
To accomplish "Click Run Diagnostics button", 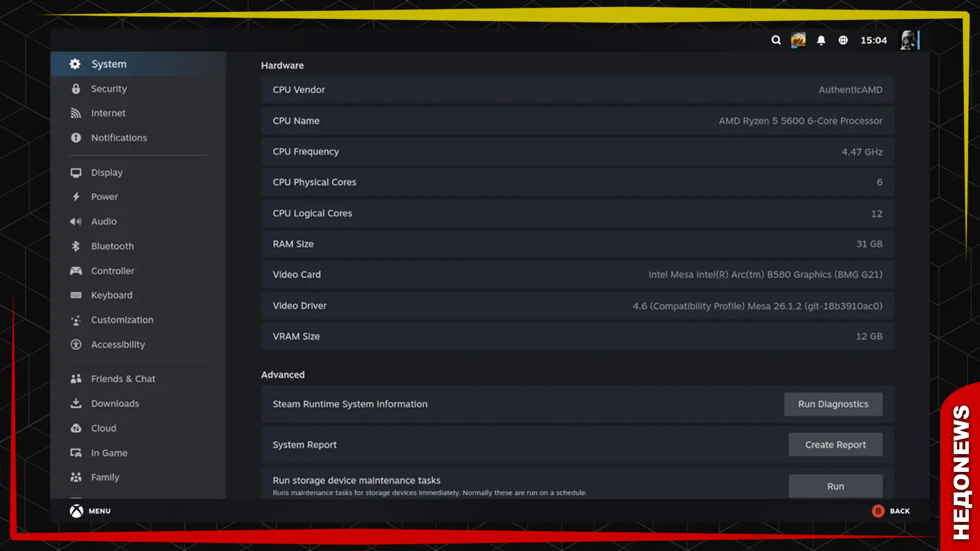I will coord(833,404).
